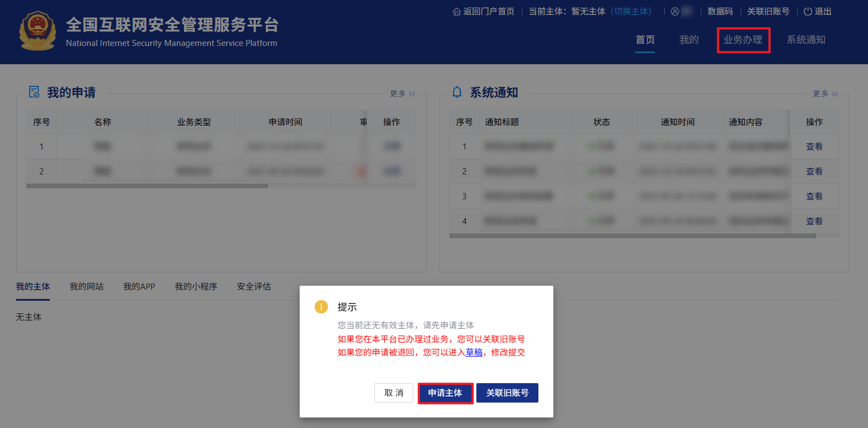Screen dimensions: 868x428
Task: Go to the 首页 navigation item
Action: (645, 40)
